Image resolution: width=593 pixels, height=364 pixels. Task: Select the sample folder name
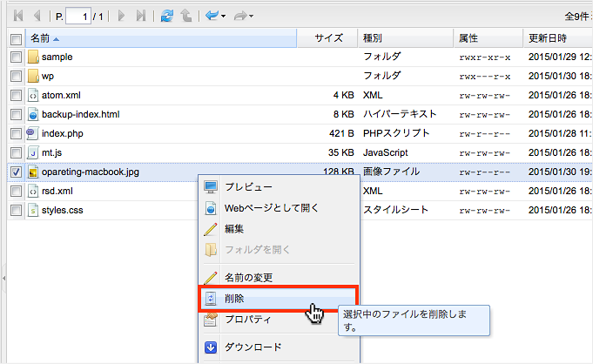(57, 57)
